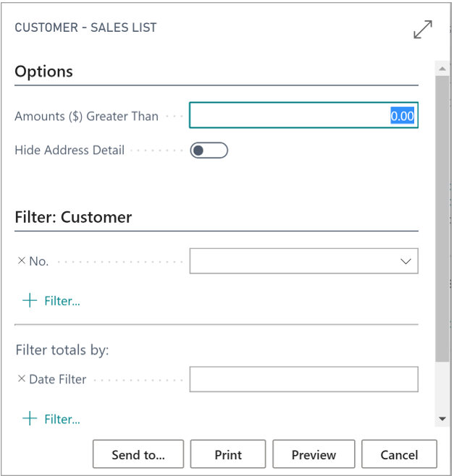Screen dimensions: 454x476
Task: Click the vertical scrollbar thumb
Action: (x=442, y=218)
